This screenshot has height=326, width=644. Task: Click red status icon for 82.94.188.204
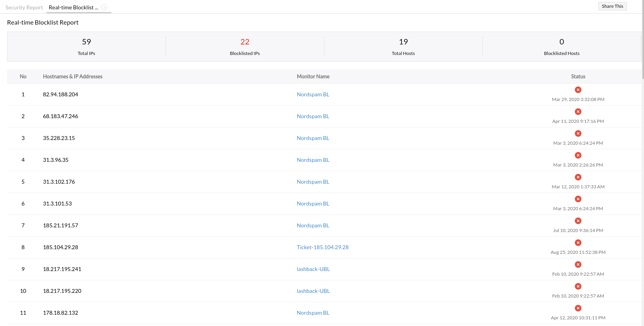(x=578, y=90)
